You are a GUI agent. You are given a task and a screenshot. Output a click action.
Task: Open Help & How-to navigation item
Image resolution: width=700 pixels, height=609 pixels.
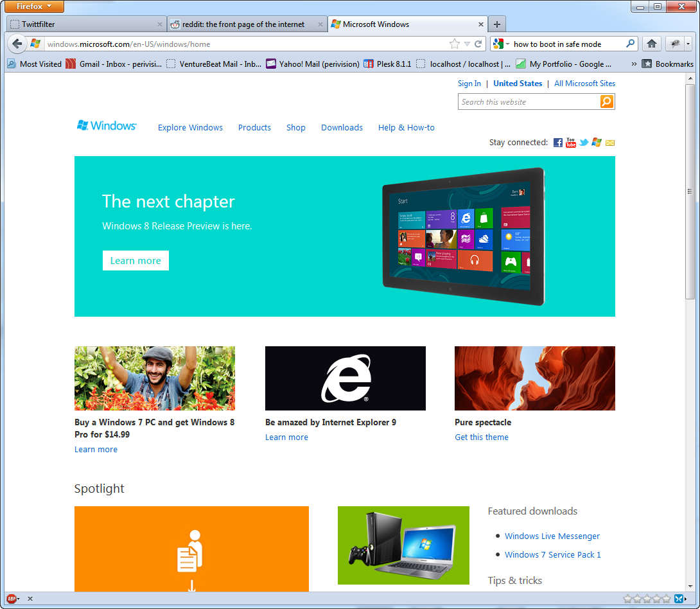tap(406, 127)
